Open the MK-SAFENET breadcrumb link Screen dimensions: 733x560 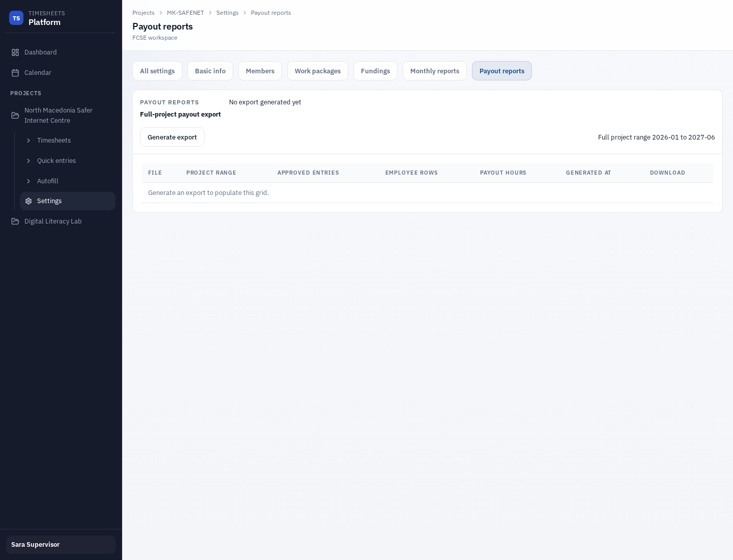(x=185, y=13)
